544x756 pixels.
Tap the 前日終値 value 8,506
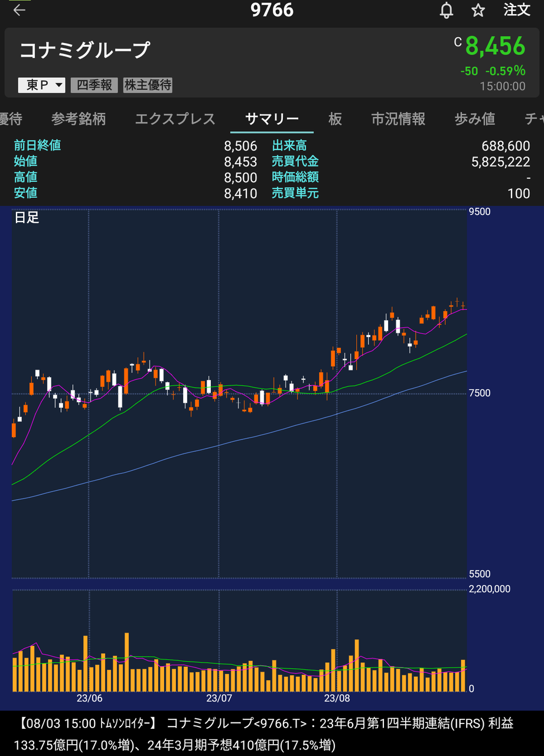(240, 146)
